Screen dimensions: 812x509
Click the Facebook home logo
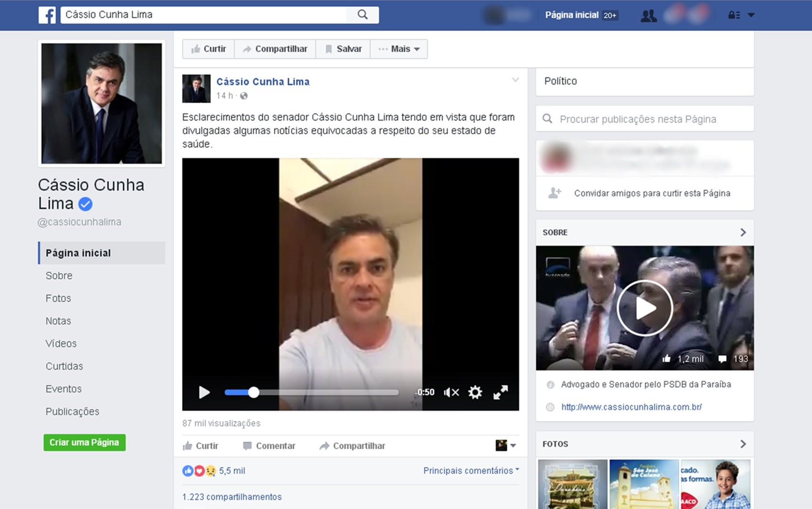(47, 15)
